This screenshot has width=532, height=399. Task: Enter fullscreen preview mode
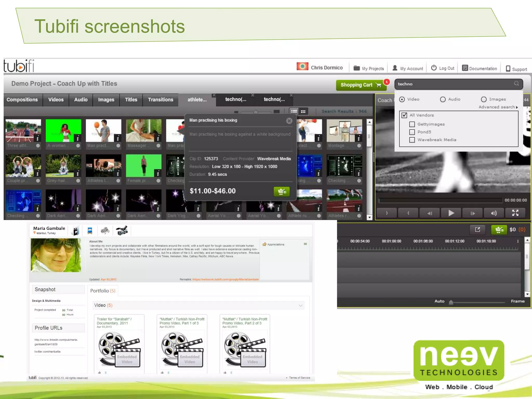pyautogui.click(x=515, y=213)
